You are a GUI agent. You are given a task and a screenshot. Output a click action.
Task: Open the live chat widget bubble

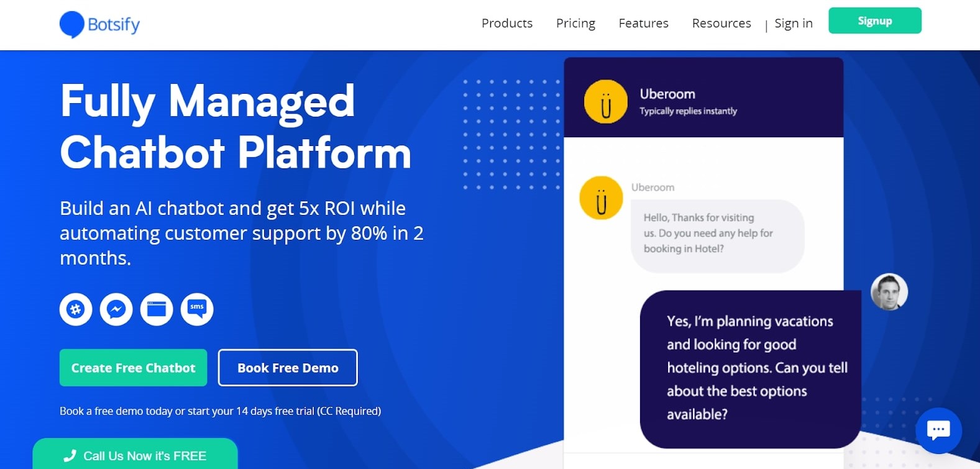[938, 430]
